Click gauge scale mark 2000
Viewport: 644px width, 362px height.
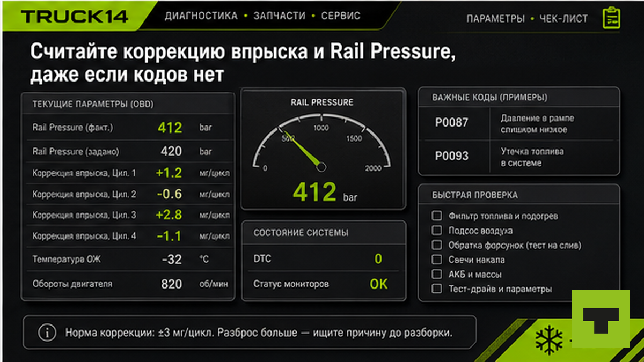(x=372, y=168)
